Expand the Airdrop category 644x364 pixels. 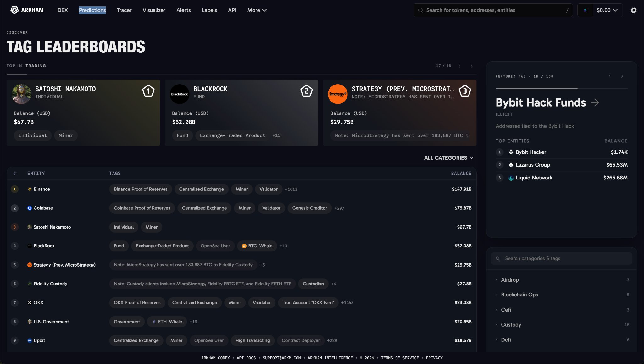point(562,280)
